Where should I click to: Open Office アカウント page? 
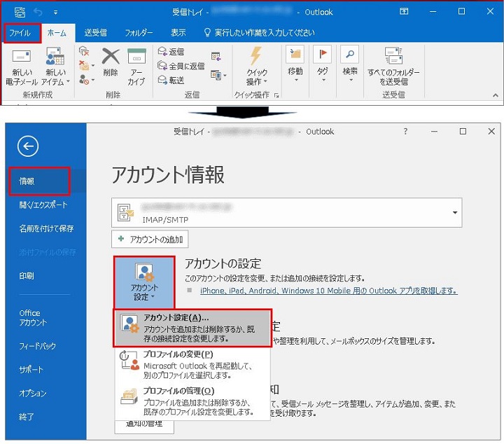point(33,318)
